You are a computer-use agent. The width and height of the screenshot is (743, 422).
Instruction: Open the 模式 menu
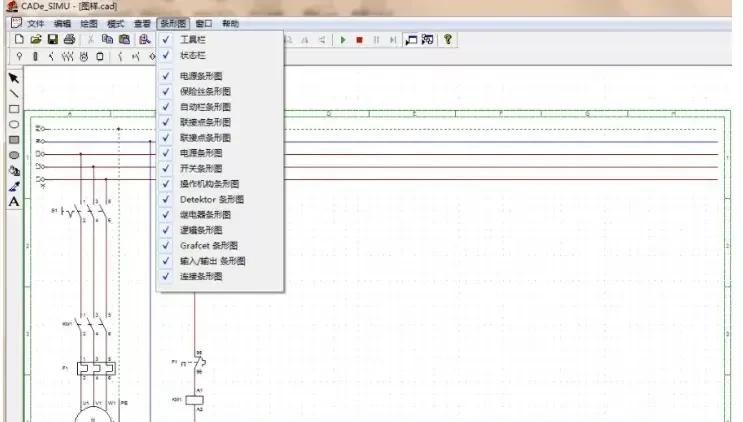coord(115,23)
